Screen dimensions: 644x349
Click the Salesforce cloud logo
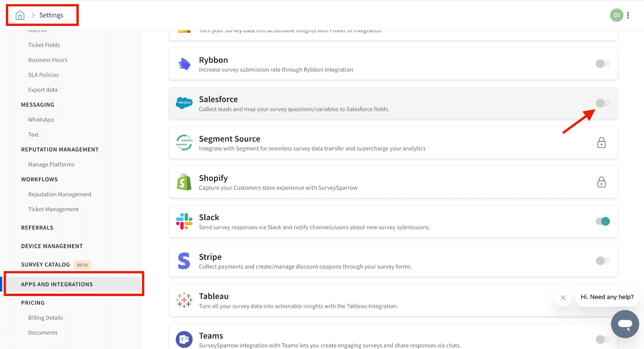pyautogui.click(x=184, y=103)
